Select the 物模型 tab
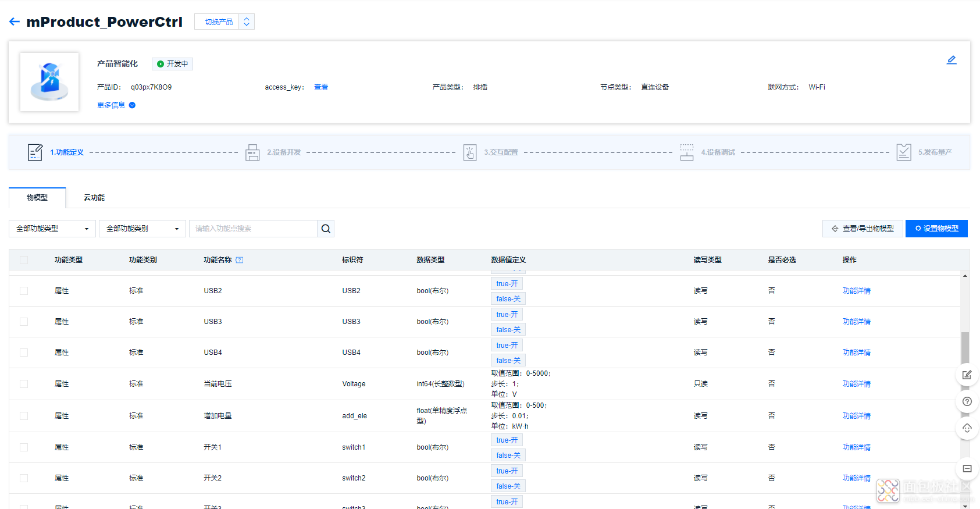The width and height of the screenshot is (980, 509). (x=37, y=198)
